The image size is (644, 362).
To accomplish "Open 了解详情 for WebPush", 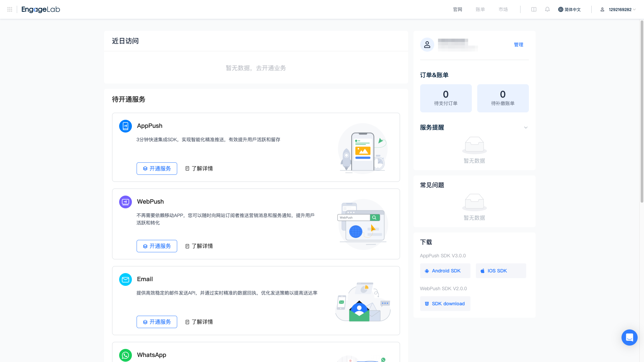I will pyautogui.click(x=199, y=246).
